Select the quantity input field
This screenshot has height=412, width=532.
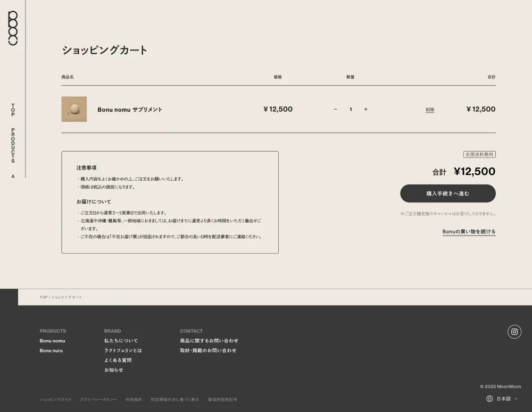(351, 110)
